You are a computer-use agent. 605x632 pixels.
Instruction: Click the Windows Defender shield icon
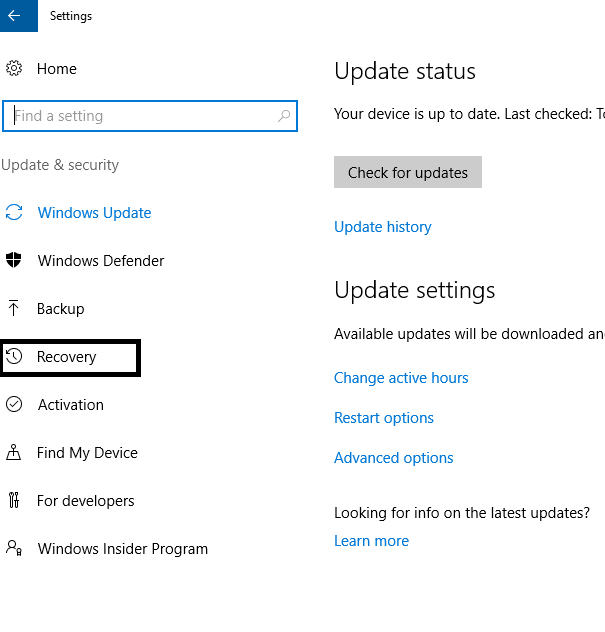14,261
